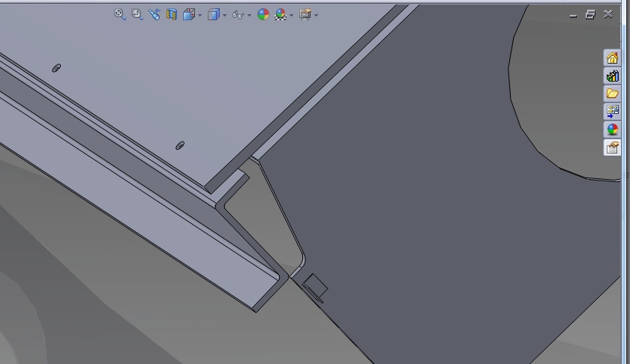Expand the Display Style dropdown arrow
The image size is (630, 364).
[x=224, y=15]
